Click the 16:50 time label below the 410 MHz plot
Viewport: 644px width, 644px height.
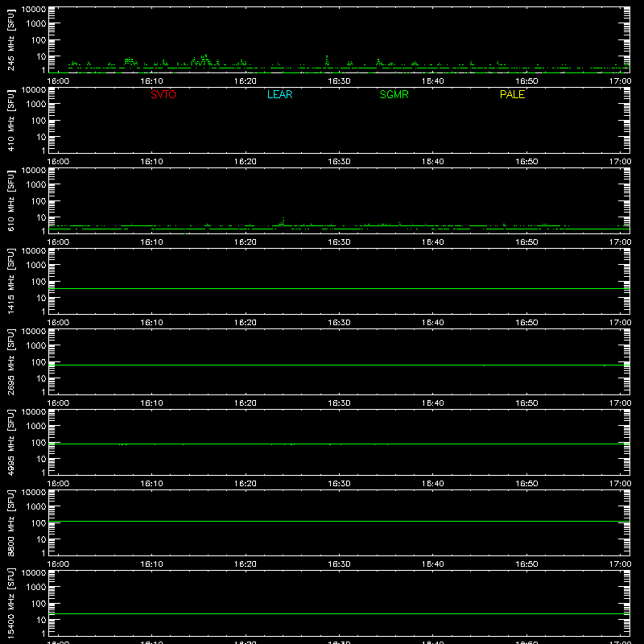point(526,162)
